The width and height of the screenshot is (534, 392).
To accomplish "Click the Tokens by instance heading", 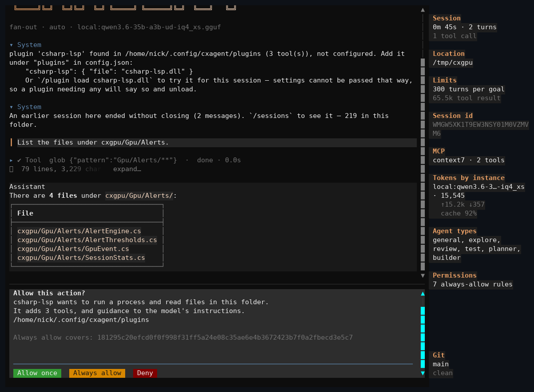I will tap(469, 178).
